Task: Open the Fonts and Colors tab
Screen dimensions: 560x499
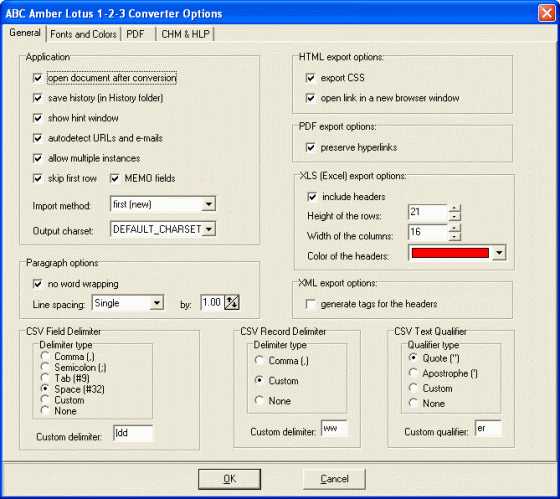Action: (83, 34)
